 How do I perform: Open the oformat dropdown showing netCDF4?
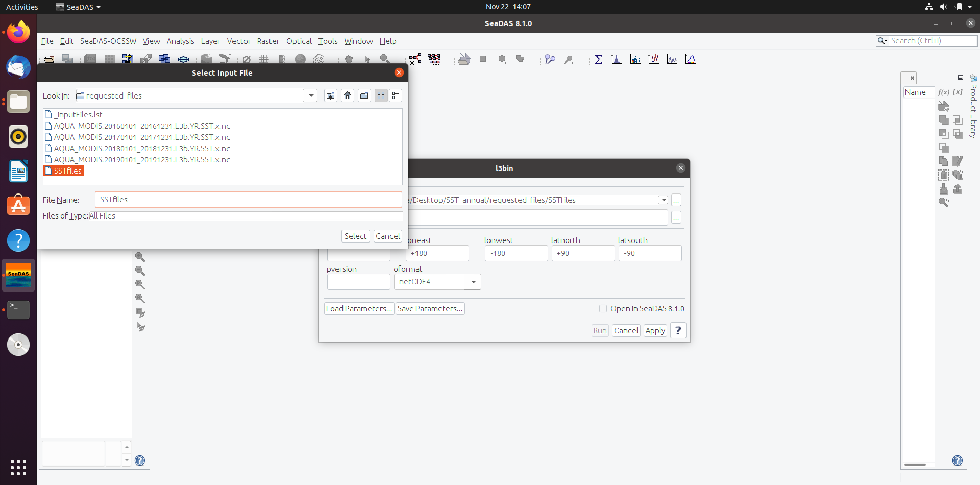(x=473, y=281)
